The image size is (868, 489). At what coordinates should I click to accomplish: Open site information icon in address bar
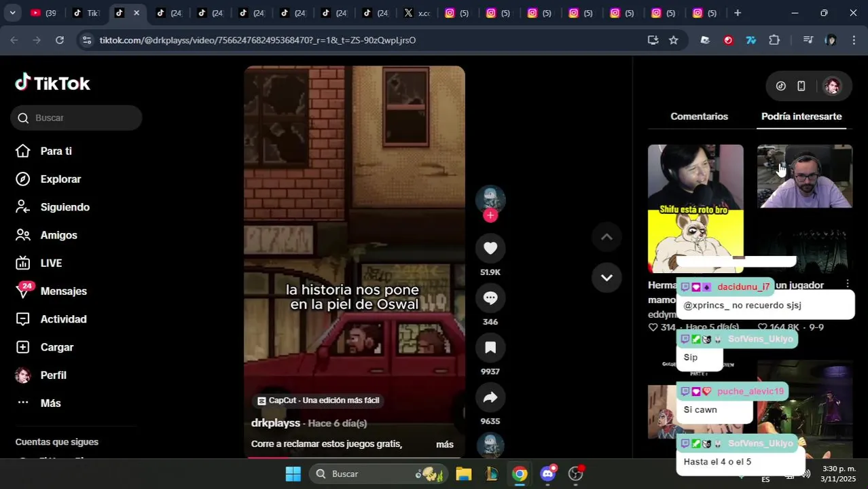[x=86, y=40]
